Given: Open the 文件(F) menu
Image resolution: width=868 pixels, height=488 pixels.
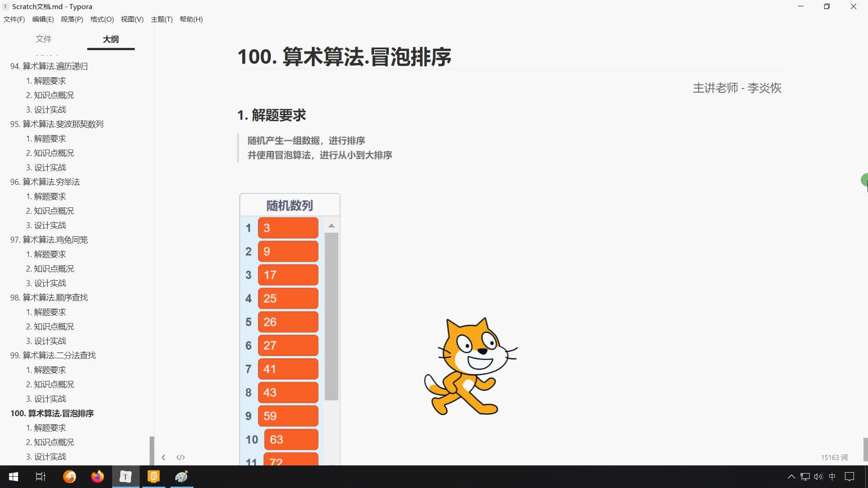Looking at the screenshot, I should 14,19.
